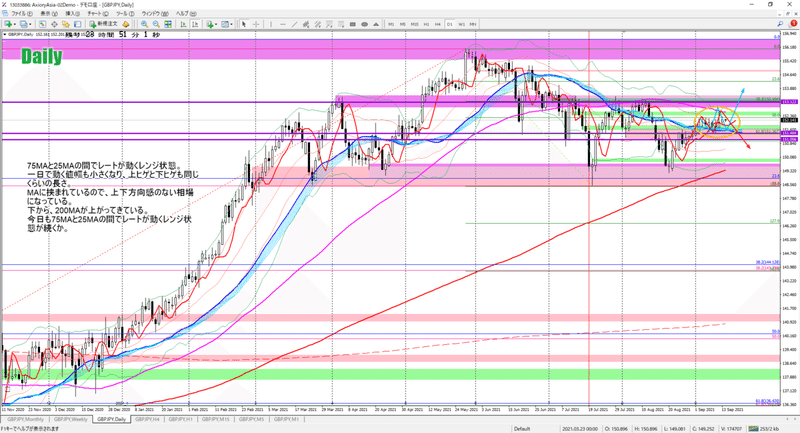Open the red notifications badge icon
Image resolution: width=800 pixels, height=433 pixels.
click(x=793, y=23)
